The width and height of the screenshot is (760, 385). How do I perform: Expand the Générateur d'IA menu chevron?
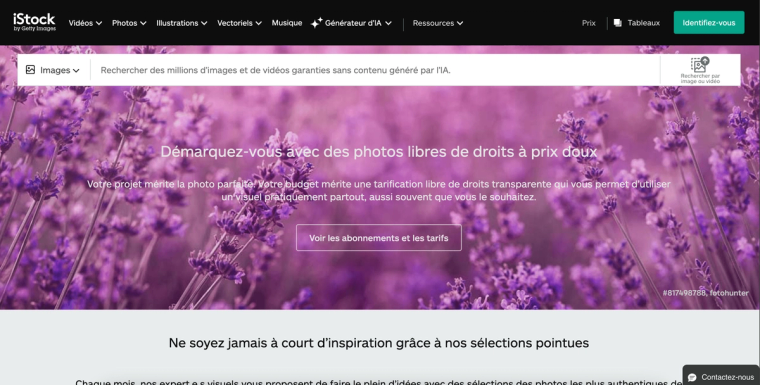click(x=388, y=23)
